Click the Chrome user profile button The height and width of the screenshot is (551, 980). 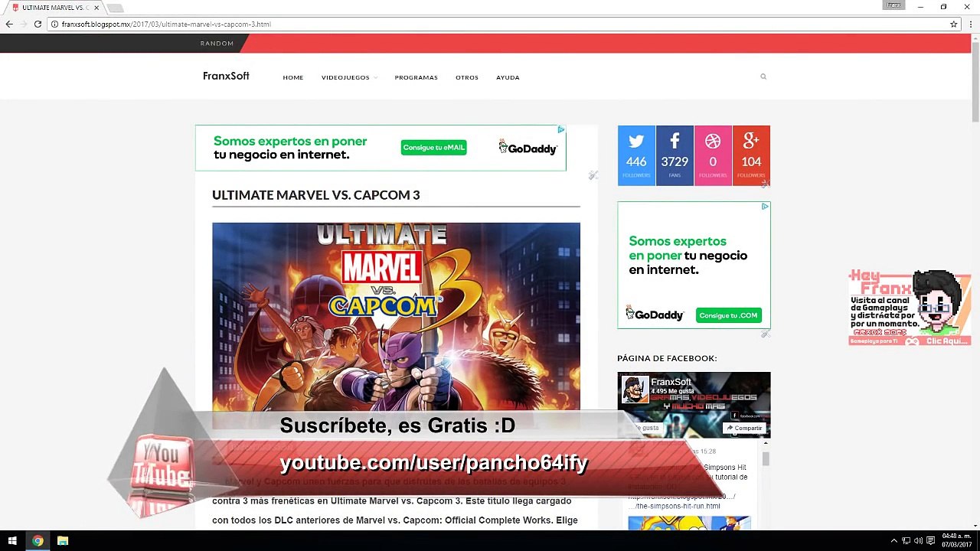[893, 5]
